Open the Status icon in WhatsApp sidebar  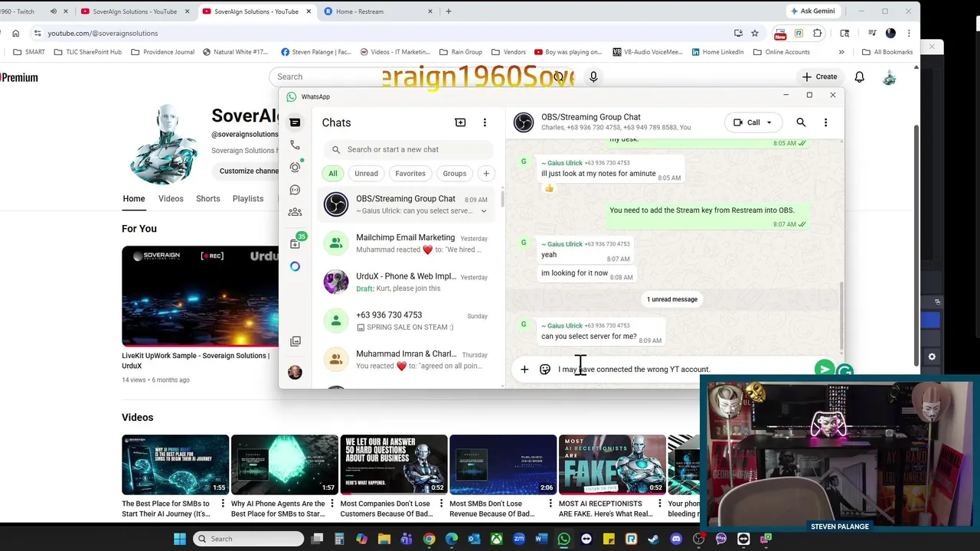tap(295, 168)
